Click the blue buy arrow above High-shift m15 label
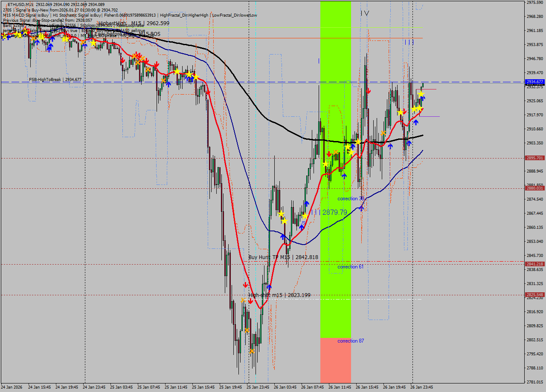The image size is (546, 392). (269, 287)
